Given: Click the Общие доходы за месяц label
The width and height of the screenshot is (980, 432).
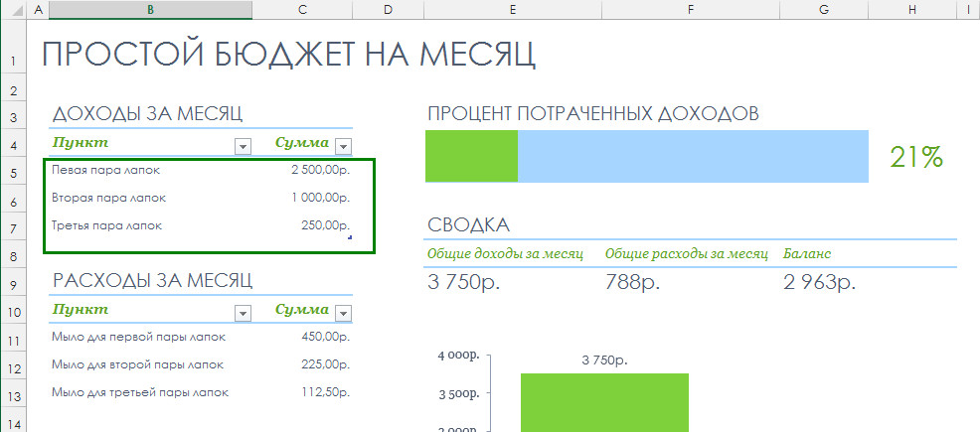Looking at the screenshot, I should tap(505, 254).
